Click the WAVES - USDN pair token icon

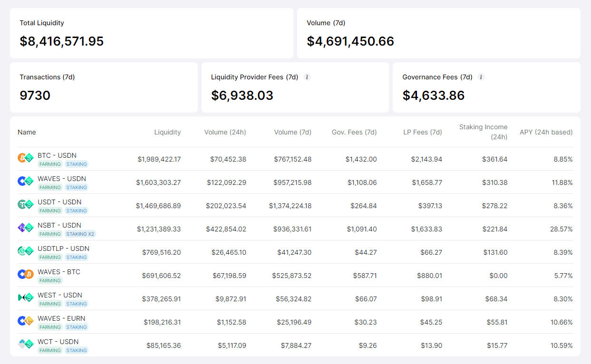click(26, 181)
